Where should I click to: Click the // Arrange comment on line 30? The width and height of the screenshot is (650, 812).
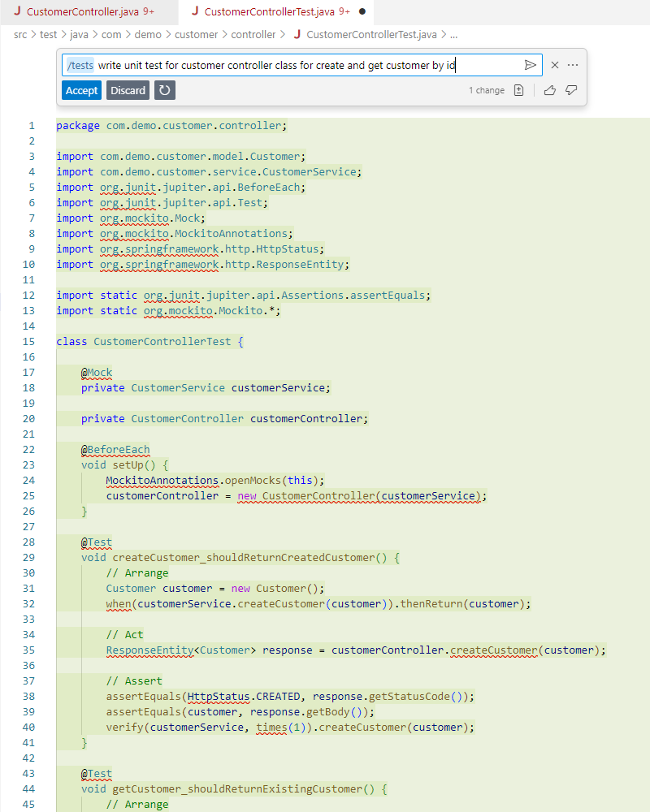pyautogui.click(x=137, y=573)
